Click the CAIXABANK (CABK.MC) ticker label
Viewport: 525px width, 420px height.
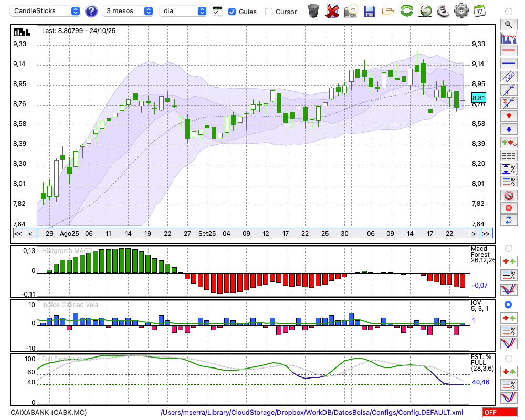click(x=48, y=412)
